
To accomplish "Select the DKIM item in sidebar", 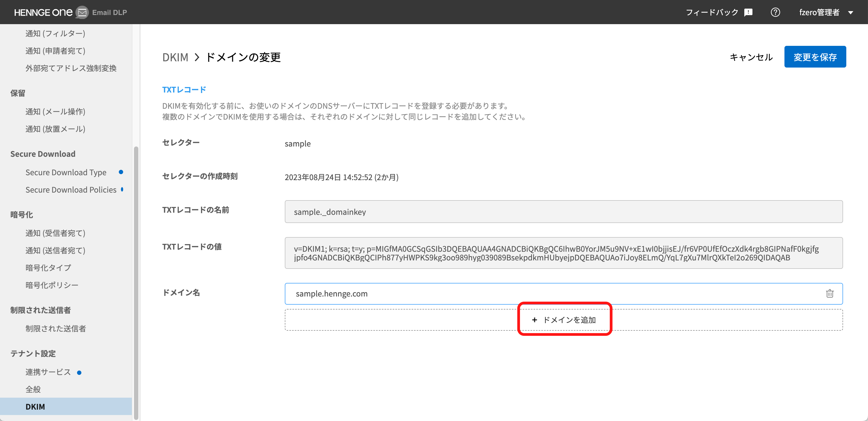I will (66, 407).
